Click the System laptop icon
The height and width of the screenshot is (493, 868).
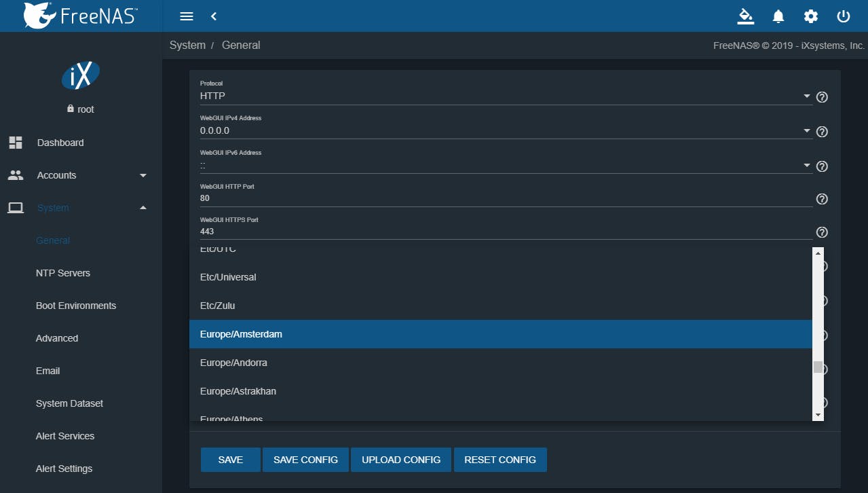coord(16,208)
